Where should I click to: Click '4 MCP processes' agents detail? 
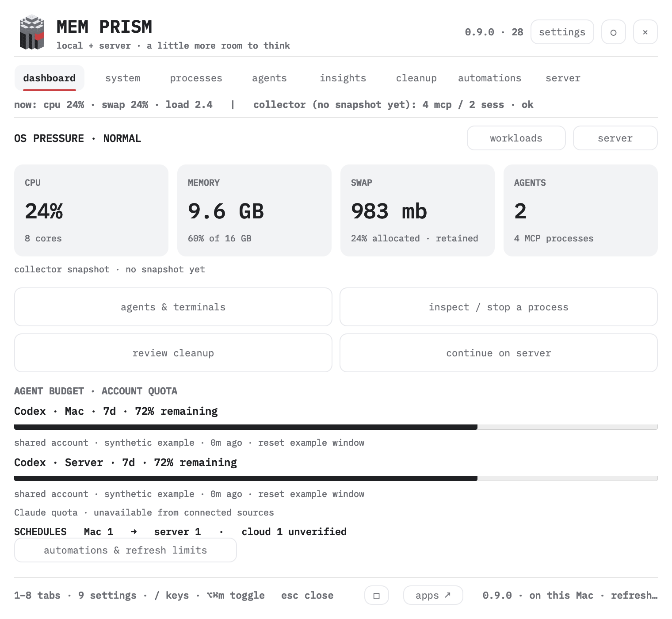tap(554, 238)
